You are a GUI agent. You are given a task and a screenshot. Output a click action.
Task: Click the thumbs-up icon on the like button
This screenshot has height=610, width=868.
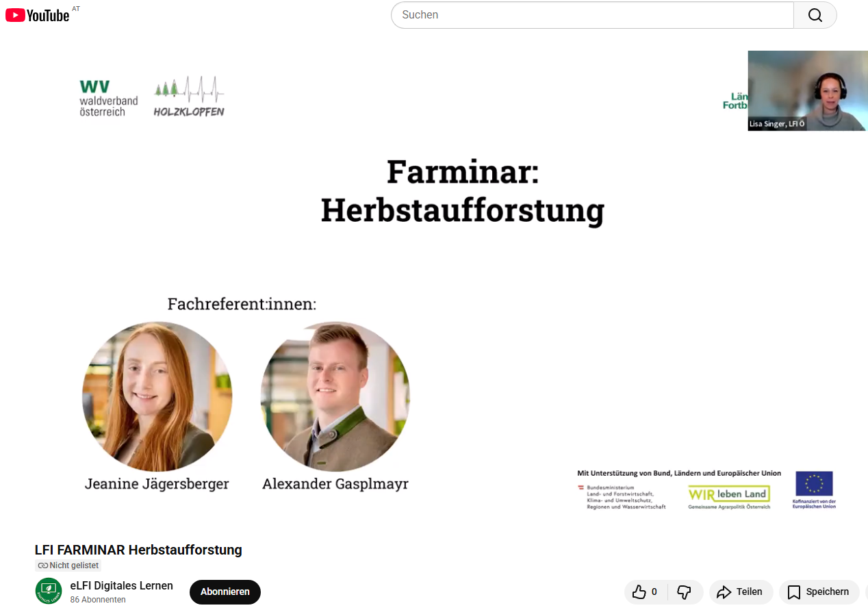pyautogui.click(x=639, y=592)
